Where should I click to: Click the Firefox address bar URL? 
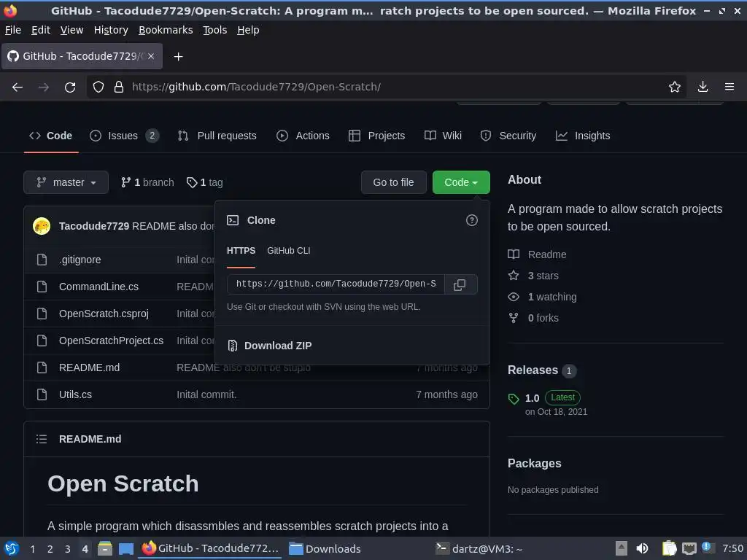pos(256,87)
